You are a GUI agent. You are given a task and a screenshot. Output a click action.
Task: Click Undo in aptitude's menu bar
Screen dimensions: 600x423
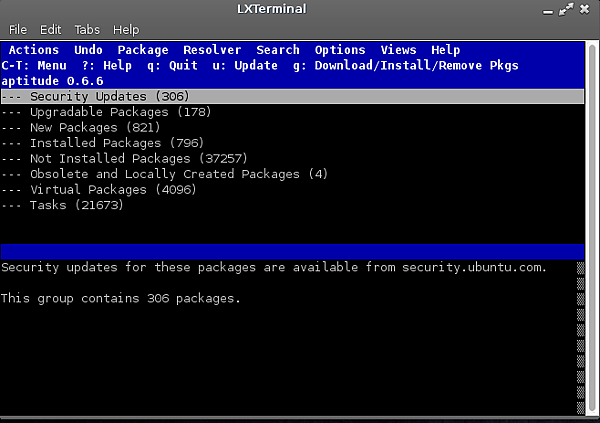[88, 50]
